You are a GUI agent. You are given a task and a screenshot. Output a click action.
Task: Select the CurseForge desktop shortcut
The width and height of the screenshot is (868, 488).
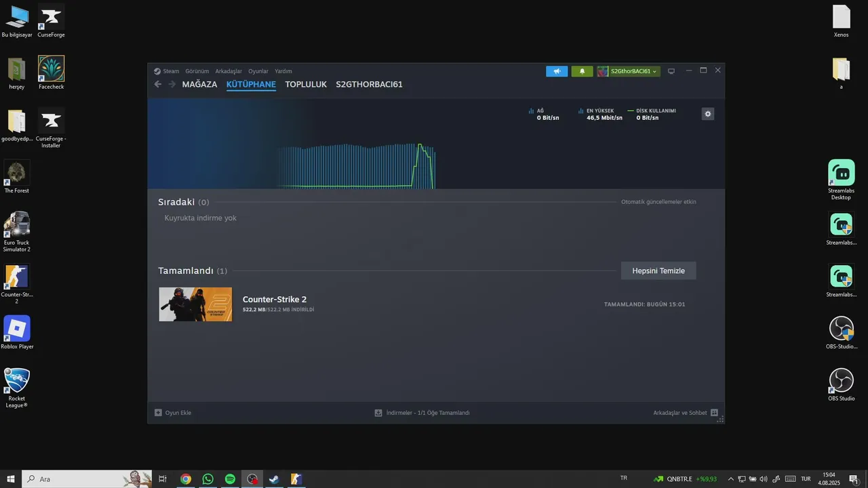tap(51, 21)
